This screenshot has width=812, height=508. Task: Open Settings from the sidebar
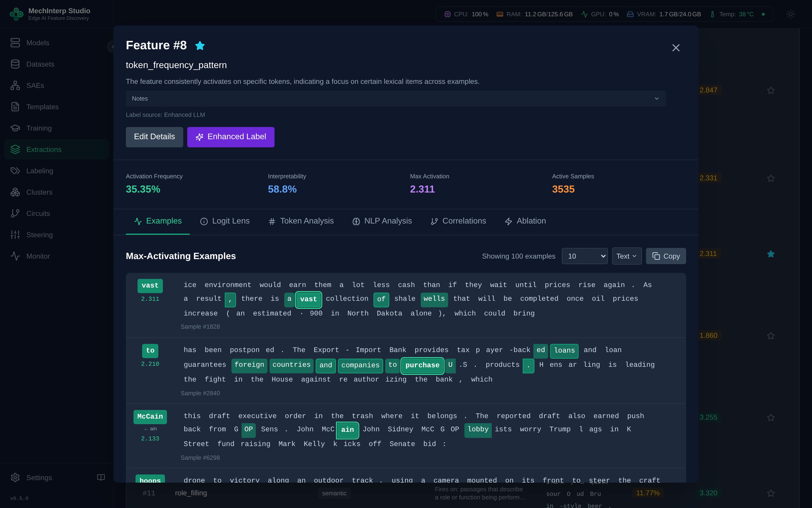click(x=47, y=478)
